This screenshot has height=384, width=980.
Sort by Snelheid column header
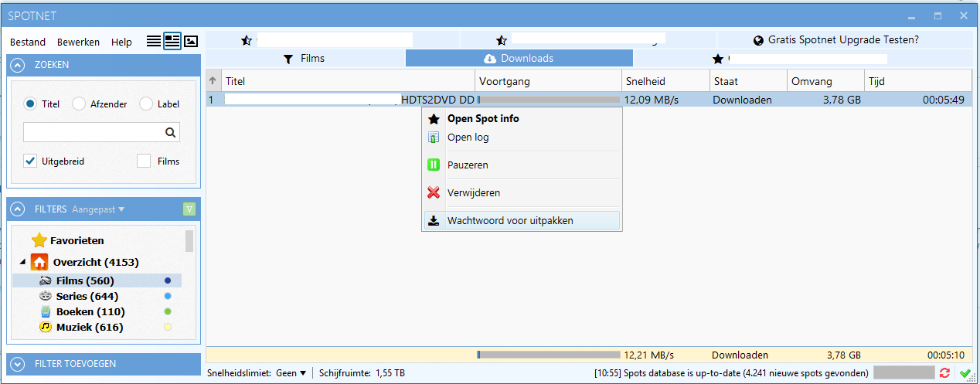point(665,81)
